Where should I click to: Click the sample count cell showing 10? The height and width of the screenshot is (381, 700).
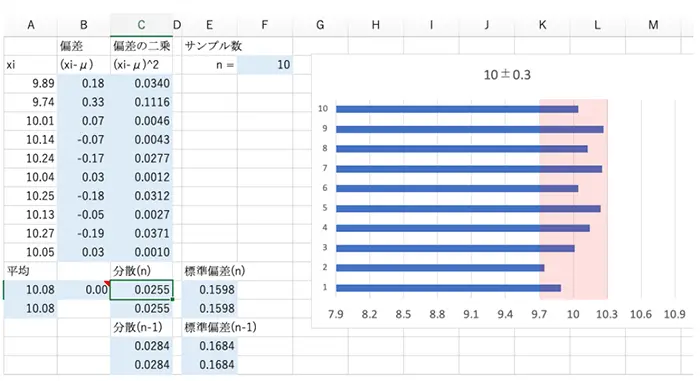click(x=265, y=65)
